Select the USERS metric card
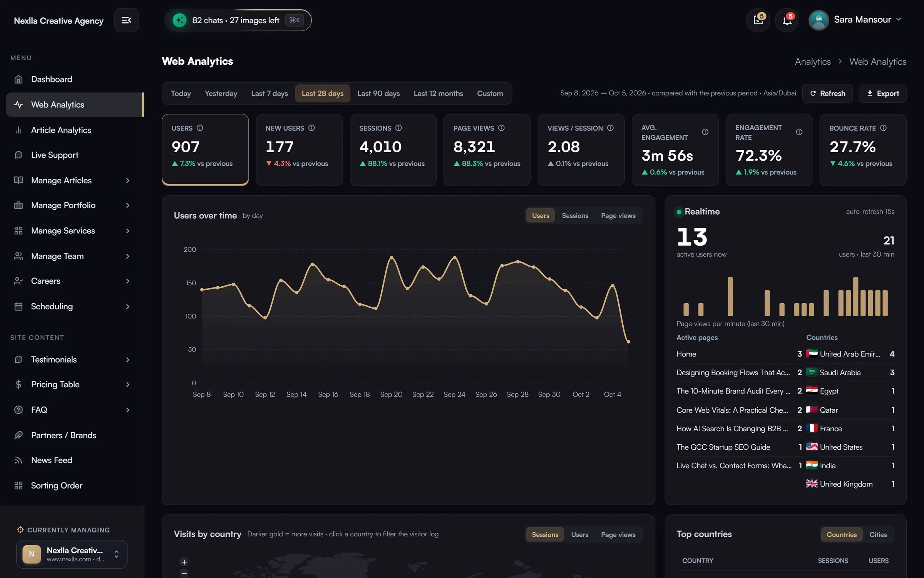 click(205, 150)
